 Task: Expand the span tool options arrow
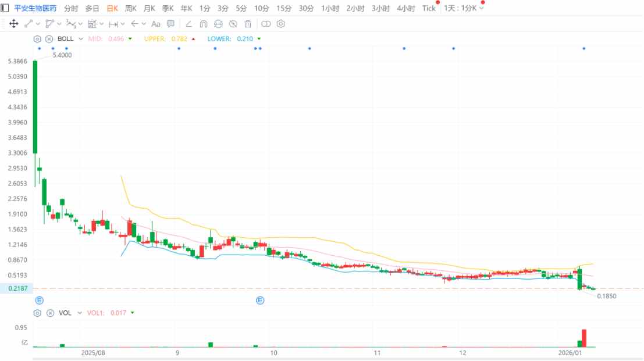(x=122, y=24)
